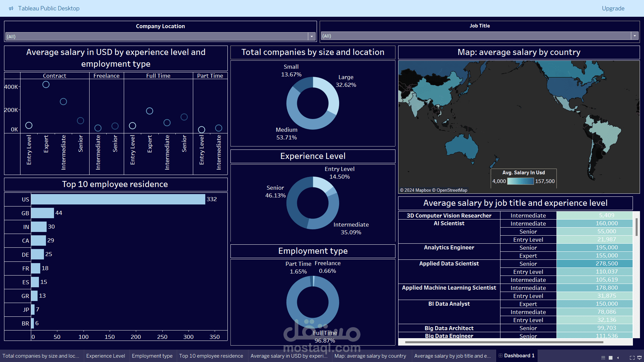
Task: Click the Contract column header
Action: pos(55,76)
